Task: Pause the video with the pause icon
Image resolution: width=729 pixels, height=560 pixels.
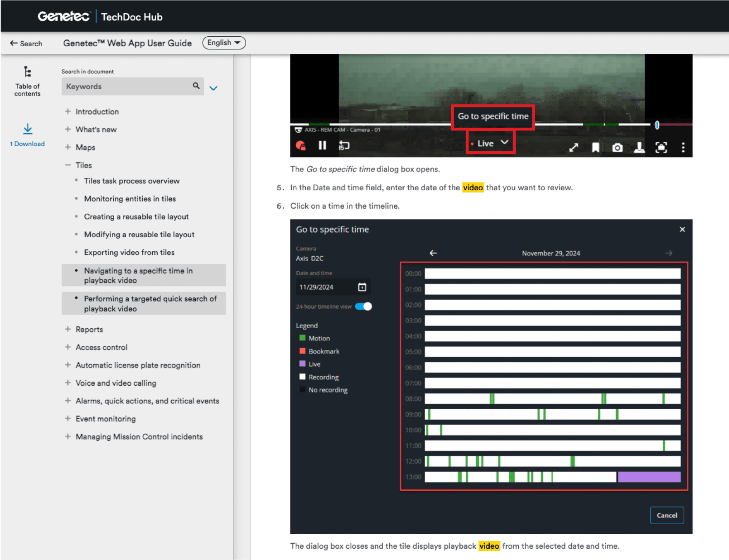Action: (x=322, y=145)
